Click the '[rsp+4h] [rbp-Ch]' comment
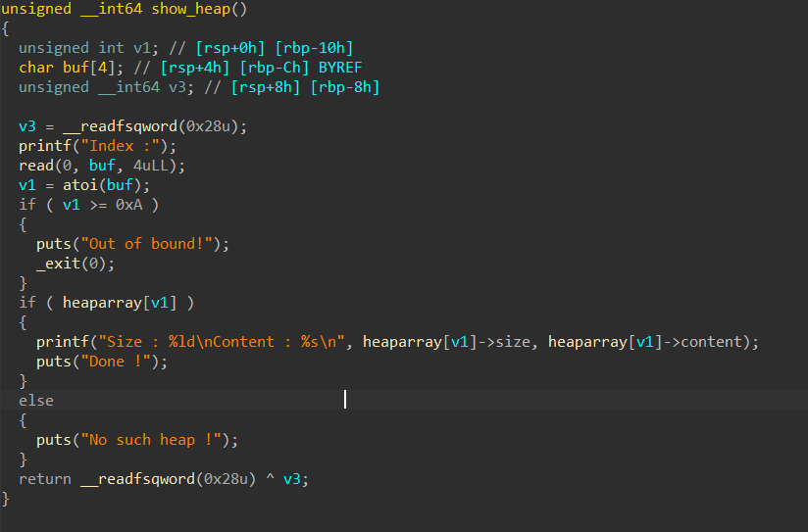This screenshot has height=532, width=808. pyautogui.click(x=234, y=68)
